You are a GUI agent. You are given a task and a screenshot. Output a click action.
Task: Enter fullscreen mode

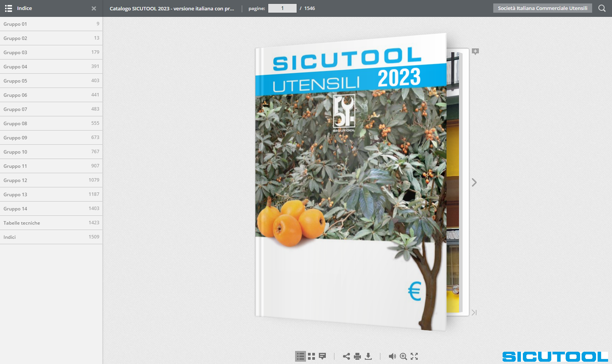(x=414, y=356)
